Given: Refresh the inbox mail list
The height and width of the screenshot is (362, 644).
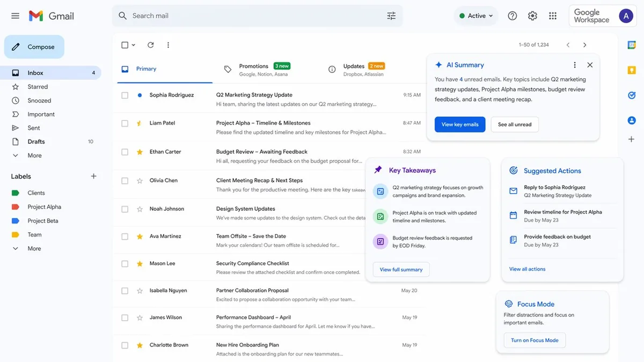Looking at the screenshot, I should click(150, 45).
